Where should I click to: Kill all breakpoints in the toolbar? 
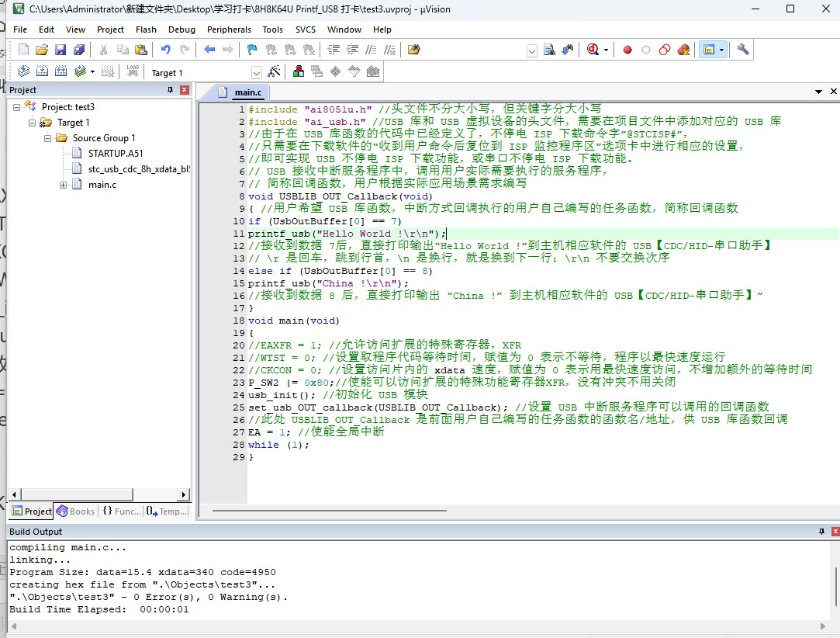coord(683,50)
